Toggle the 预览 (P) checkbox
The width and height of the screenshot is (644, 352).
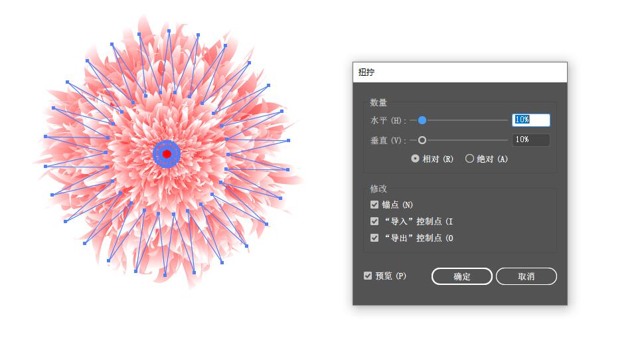point(368,276)
